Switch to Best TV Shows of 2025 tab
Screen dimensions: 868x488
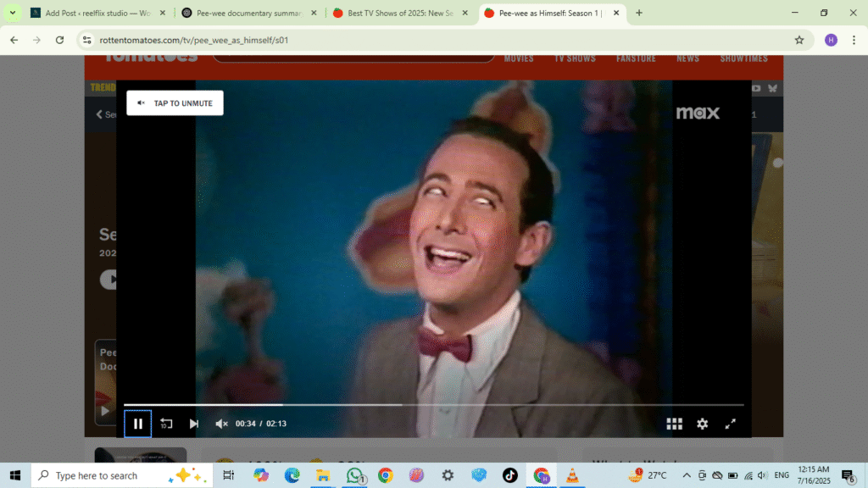(x=400, y=13)
